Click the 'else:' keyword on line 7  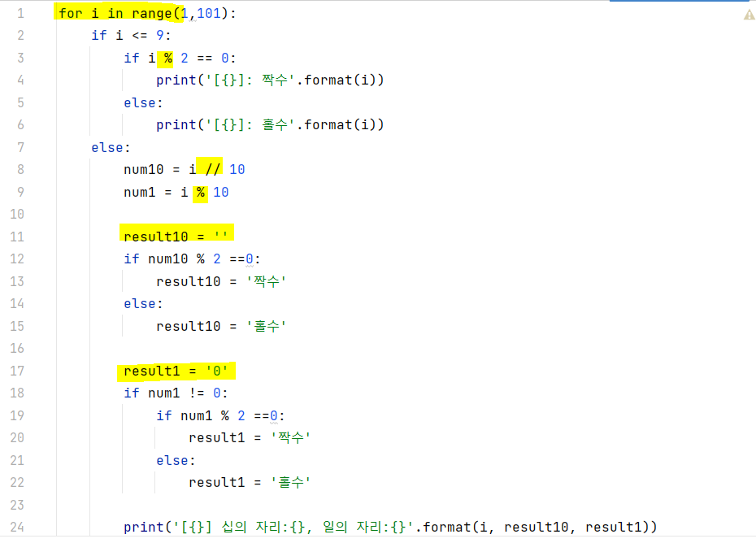point(111,148)
